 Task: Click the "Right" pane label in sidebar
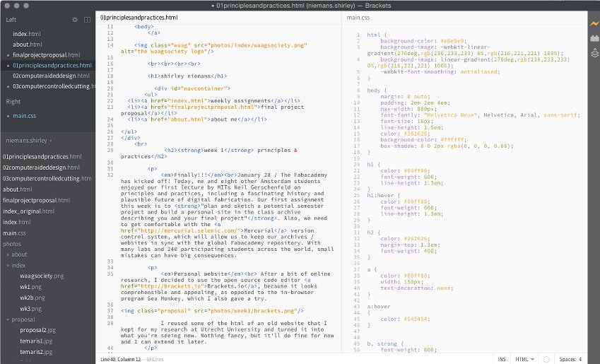[x=13, y=102]
